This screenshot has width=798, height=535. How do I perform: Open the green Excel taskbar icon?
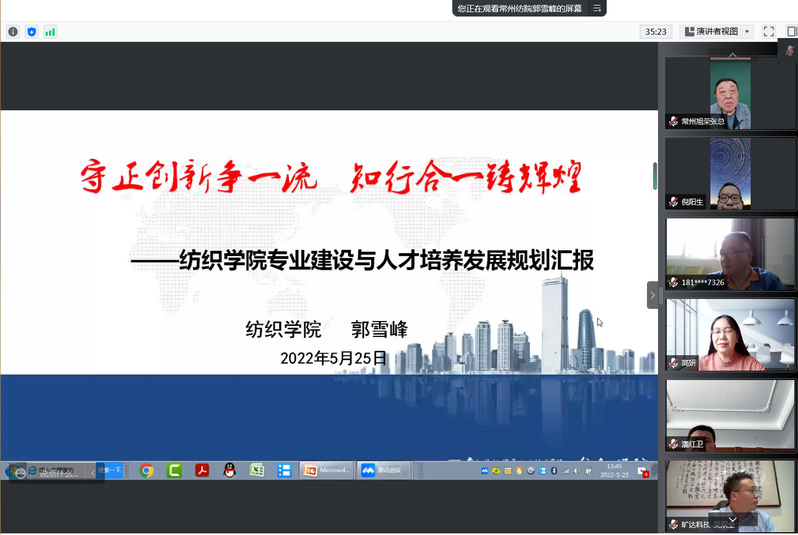(x=256, y=470)
